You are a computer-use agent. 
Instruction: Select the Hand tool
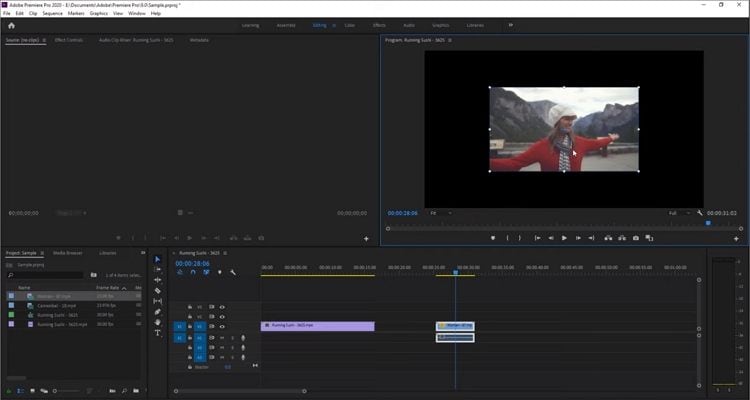[157, 322]
